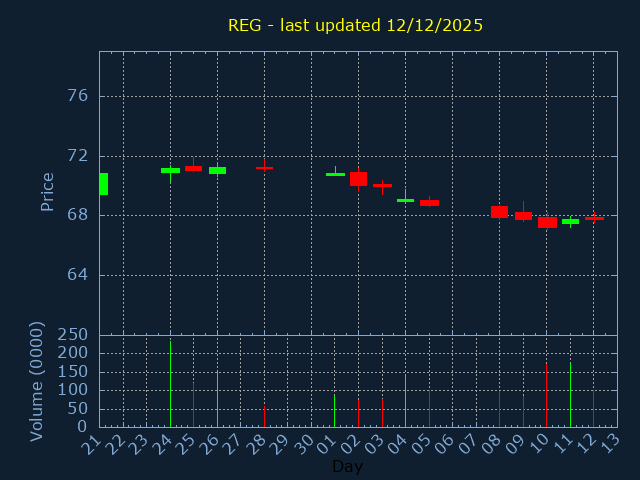Select the green candle at day 21 edge

point(103,184)
